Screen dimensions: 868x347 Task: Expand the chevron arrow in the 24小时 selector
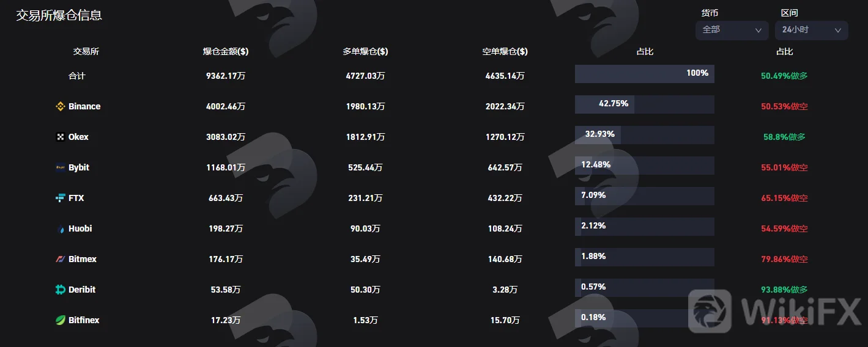pos(837,30)
